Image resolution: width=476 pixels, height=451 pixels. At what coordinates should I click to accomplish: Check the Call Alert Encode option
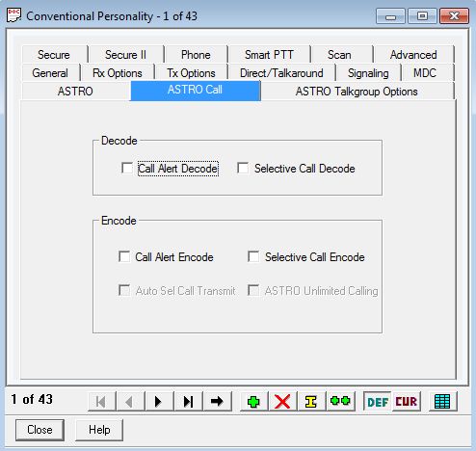(x=124, y=257)
